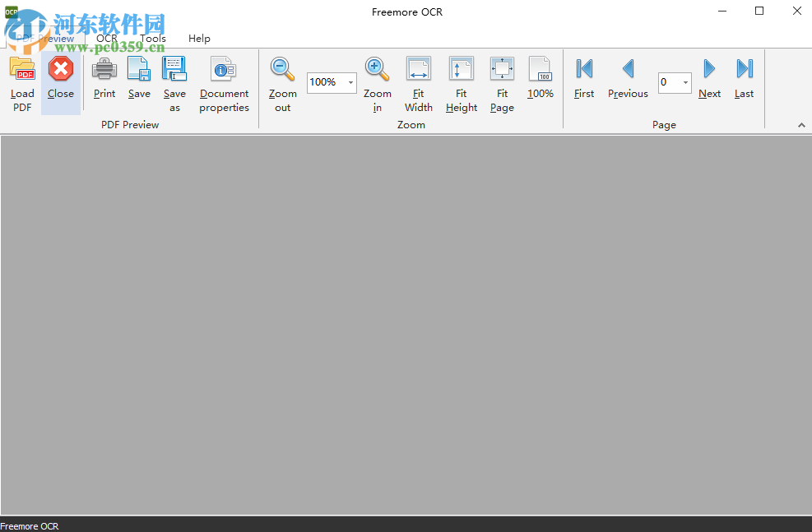Select Fit Height zoom

click(x=461, y=84)
